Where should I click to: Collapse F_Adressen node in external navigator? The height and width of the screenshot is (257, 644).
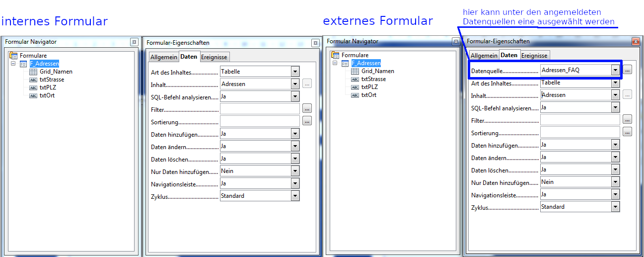[x=335, y=63]
